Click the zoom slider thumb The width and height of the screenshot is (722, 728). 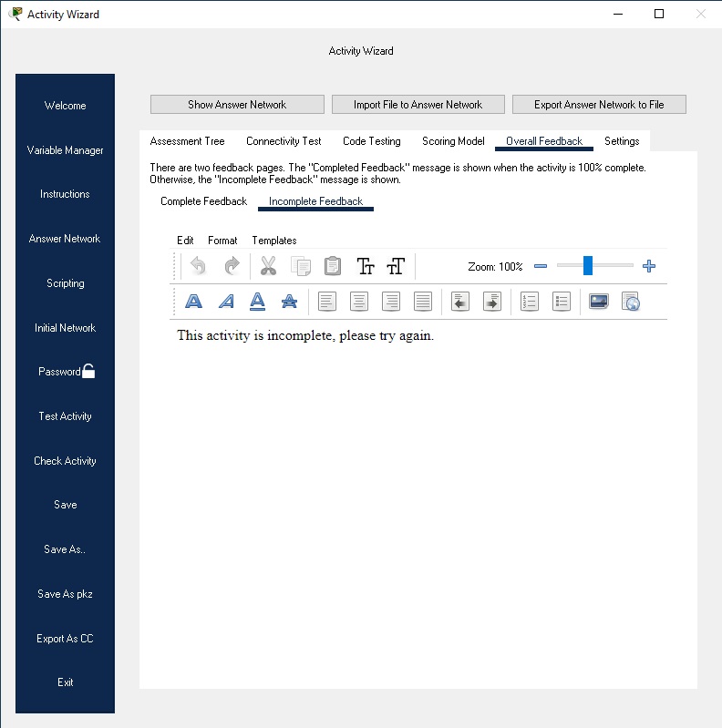(588, 265)
